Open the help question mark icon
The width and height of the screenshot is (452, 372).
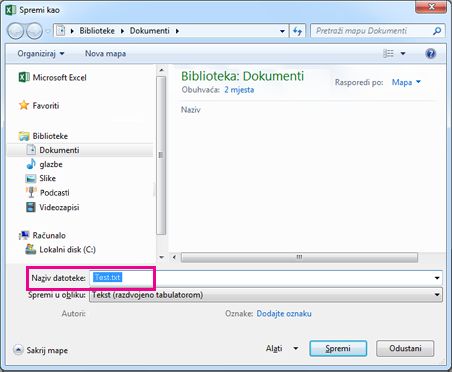pos(430,53)
